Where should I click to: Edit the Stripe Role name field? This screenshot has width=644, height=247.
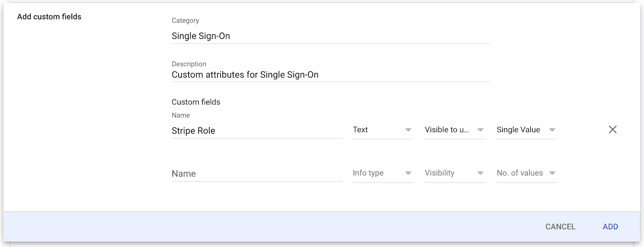point(257,131)
